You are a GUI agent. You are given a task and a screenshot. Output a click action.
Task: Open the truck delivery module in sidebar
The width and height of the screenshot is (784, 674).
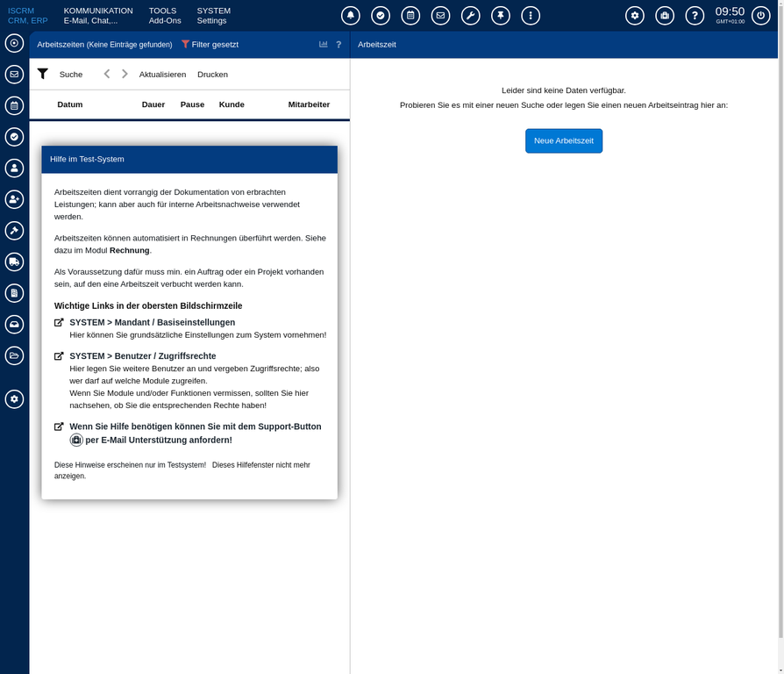[x=14, y=262]
